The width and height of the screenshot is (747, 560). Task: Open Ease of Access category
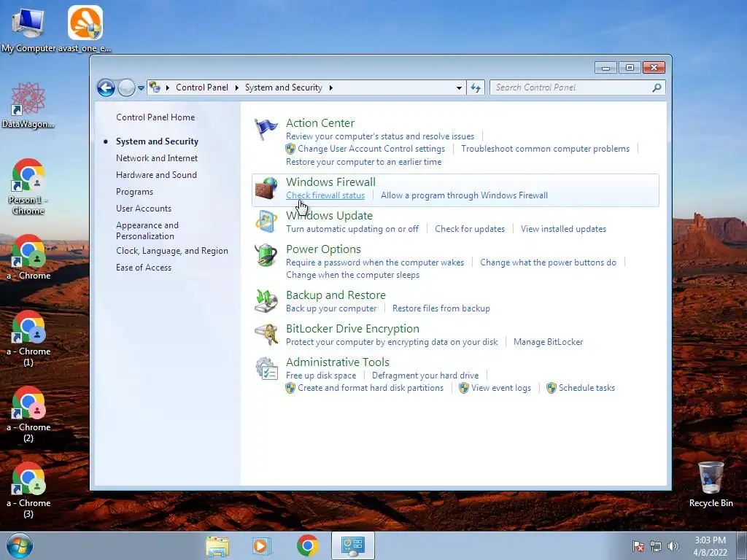pyautogui.click(x=144, y=267)
